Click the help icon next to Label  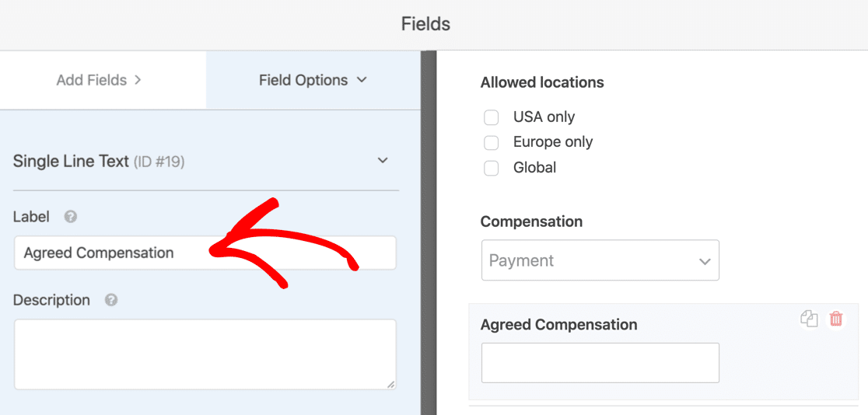click(x=70, y=217)
